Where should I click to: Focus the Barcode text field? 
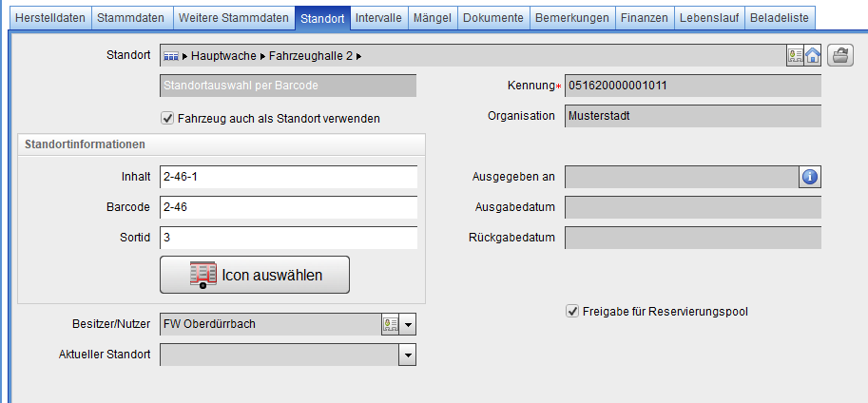(x=289, y=207)
